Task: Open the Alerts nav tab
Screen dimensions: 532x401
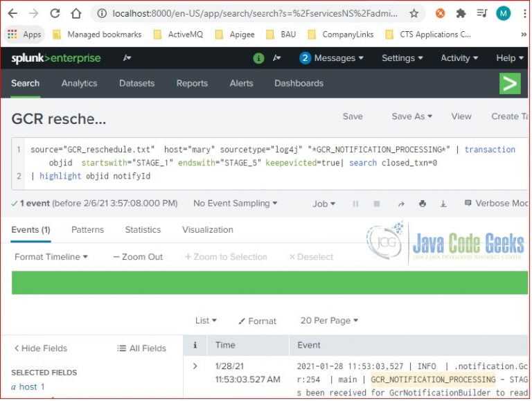Action: click(x=241, y=84)
